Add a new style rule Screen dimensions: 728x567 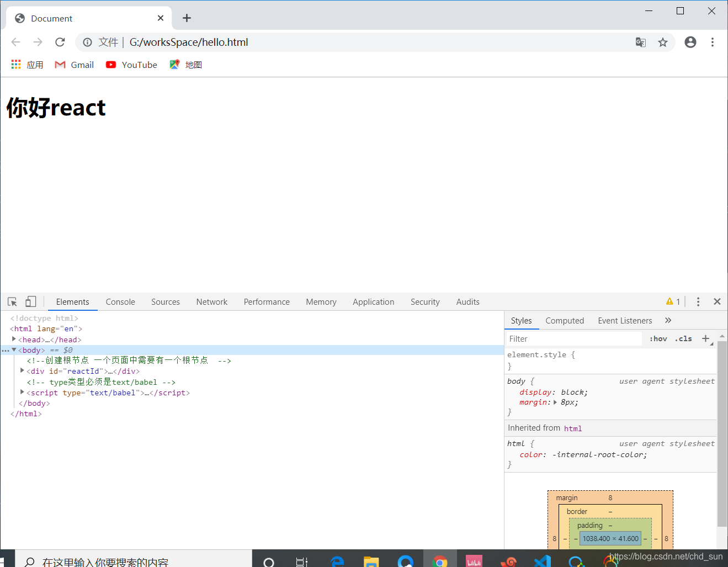coord(705,338)
